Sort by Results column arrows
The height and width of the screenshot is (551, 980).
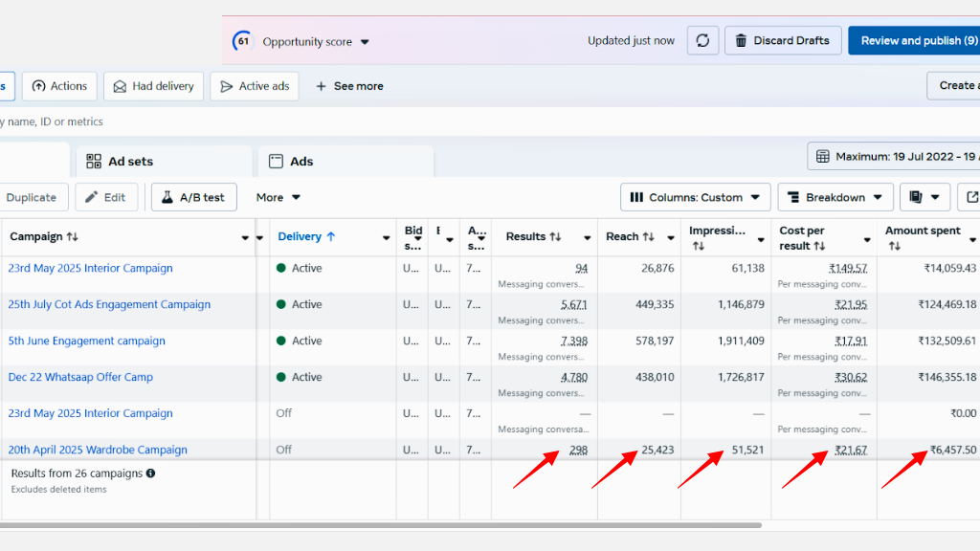tap(556, 237)
